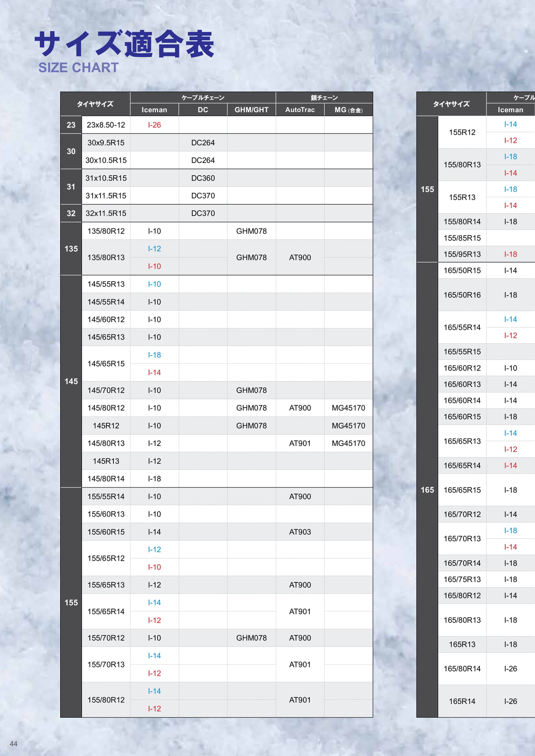535x756 pixels.
Task: Click the GHM/GHT column header
Action: click(x=251, y=110)
